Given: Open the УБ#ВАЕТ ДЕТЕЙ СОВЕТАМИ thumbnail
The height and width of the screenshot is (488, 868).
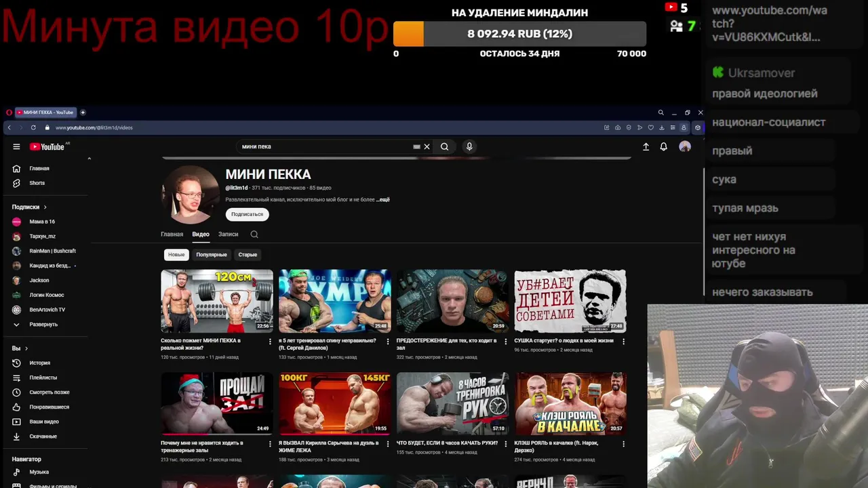Looking at the screenshot, I should click(570, 301).
